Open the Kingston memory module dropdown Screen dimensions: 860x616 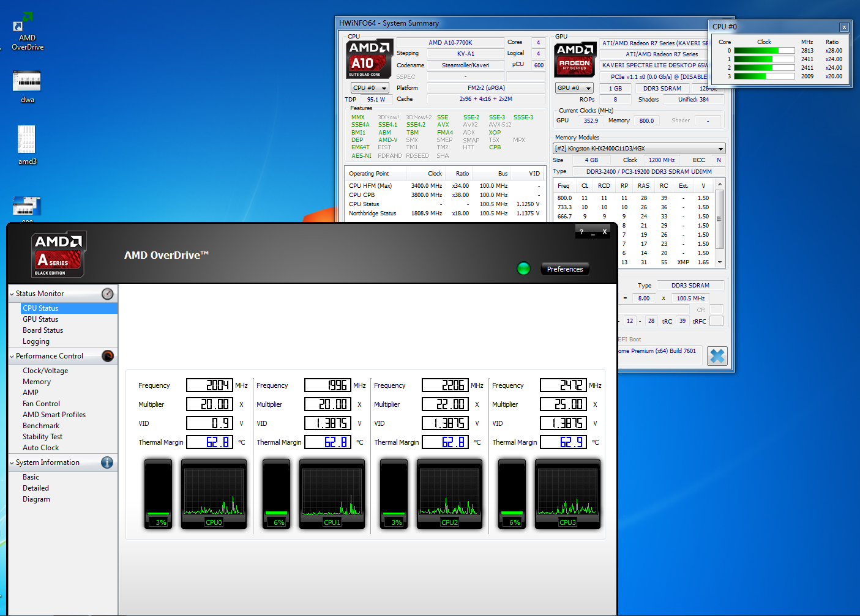(639, 149)
